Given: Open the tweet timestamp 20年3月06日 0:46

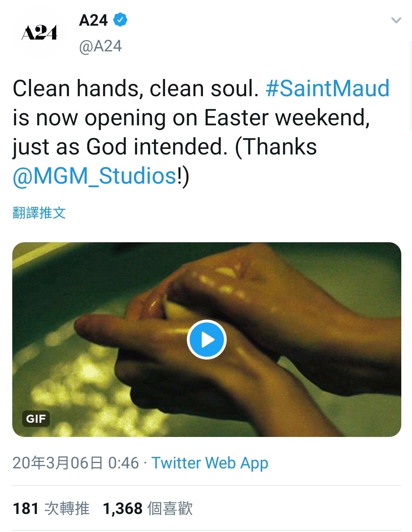Looking at the screenshot, I should pos(76,463).
